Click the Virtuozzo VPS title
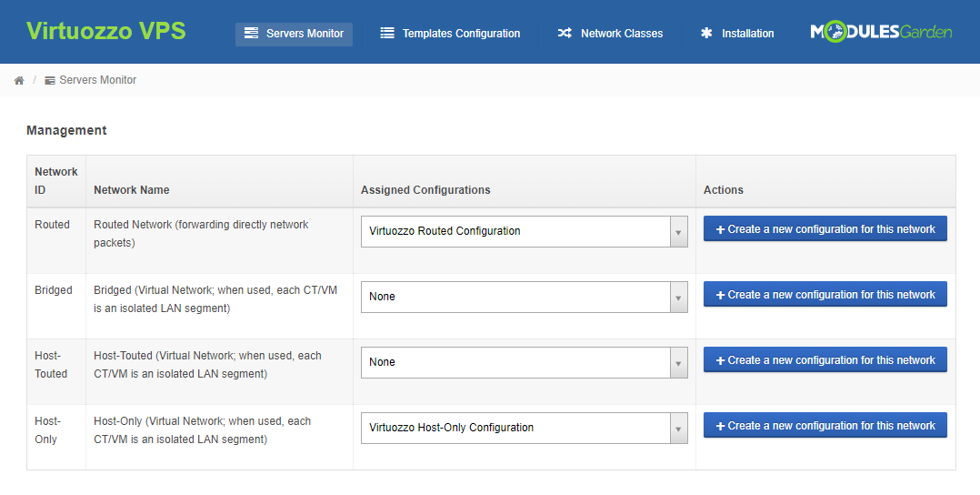This screenshot has width=980, height=495. pyautogui.click(x=106, y=32)
